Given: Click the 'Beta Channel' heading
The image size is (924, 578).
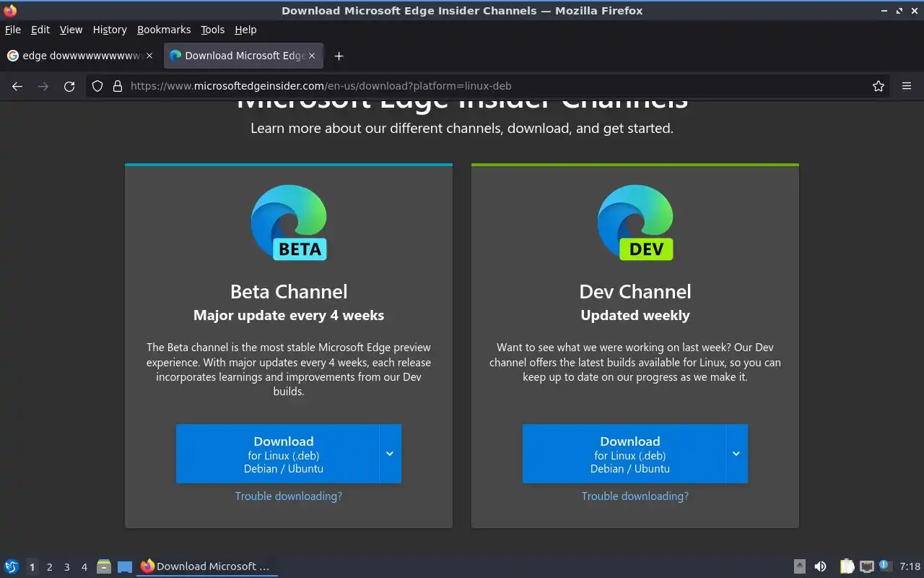Looking at the screenshot, I should pos(289,291).
